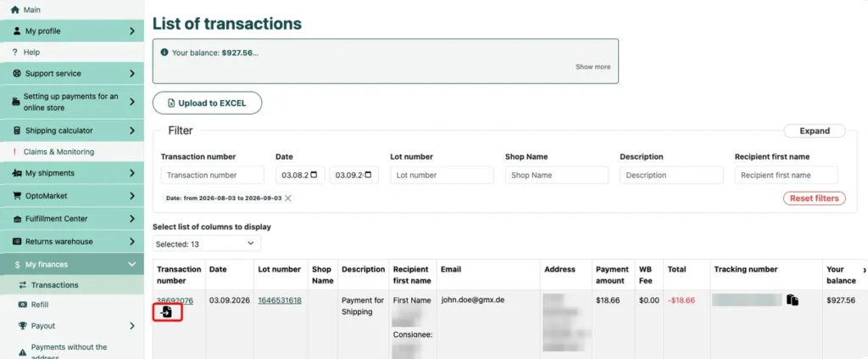Open lot number 1646531618 link
Viewport: 868px width, 359px height.
(x=280, y=300)
